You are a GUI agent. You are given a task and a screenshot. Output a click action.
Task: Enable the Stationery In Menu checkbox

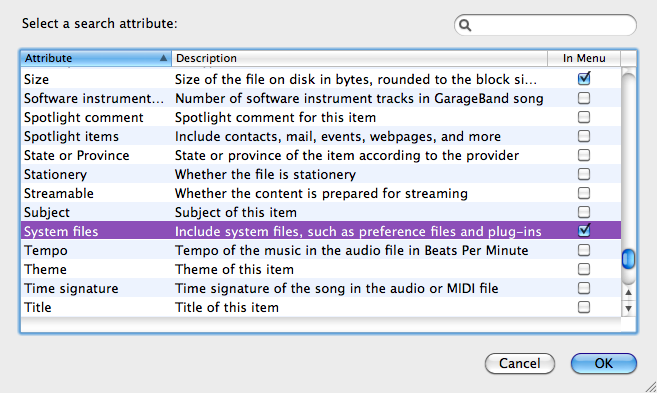(x=584, y=174)
